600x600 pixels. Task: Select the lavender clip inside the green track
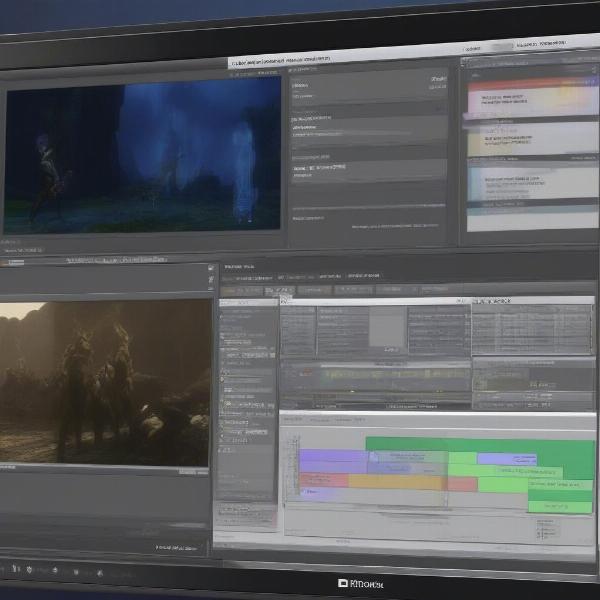coord(507,458)
